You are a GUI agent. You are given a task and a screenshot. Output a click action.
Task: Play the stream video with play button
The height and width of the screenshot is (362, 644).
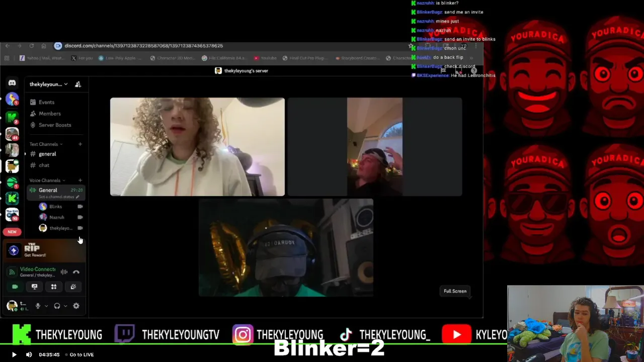14,354
